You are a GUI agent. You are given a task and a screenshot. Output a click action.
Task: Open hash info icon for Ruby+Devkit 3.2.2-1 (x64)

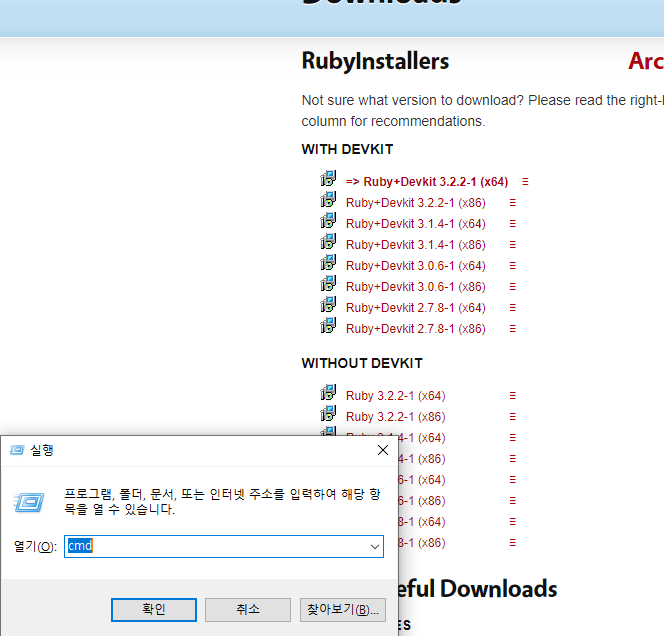coord(525,182)
